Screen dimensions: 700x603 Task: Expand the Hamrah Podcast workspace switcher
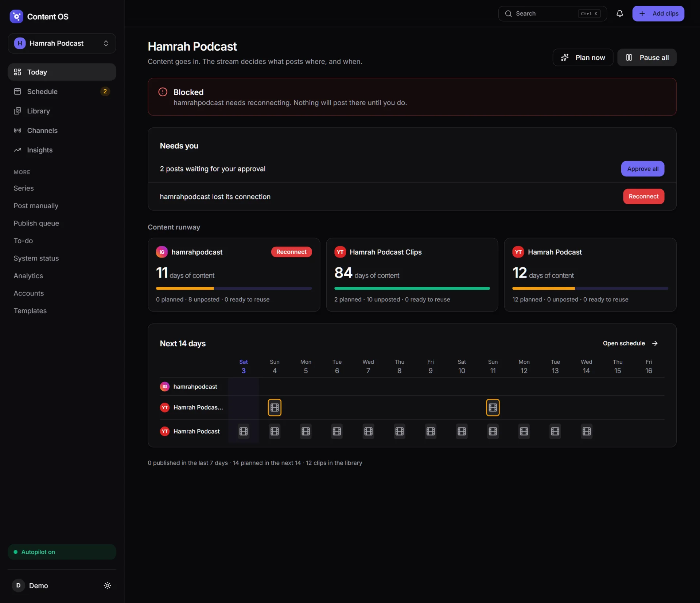click(62, 43)
